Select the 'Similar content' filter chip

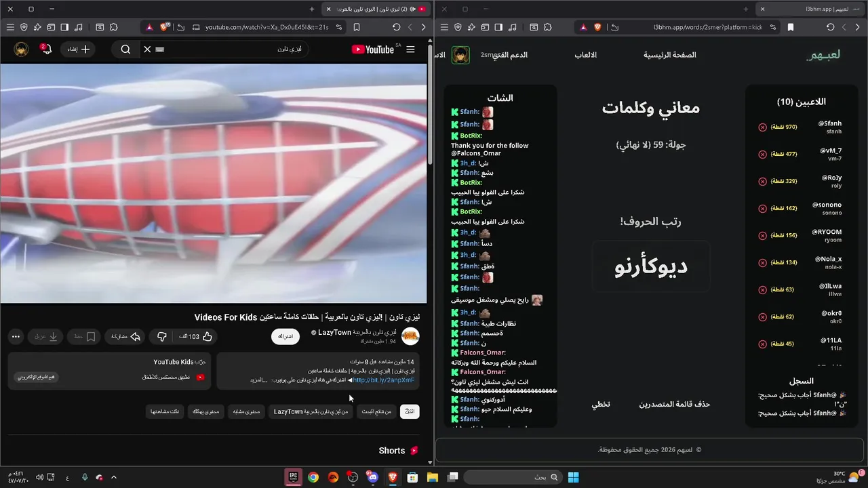coord(245,411)
